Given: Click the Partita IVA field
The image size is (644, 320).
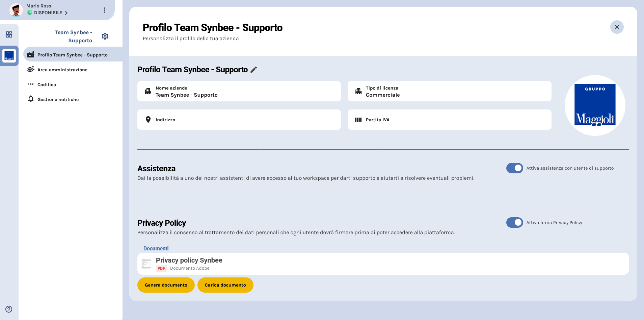Looking at the screenshot, I should click(x=449, y=120).
